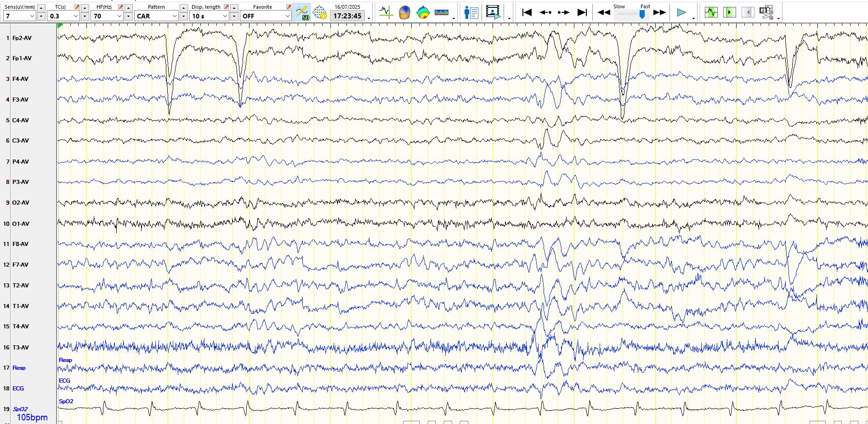Jump to the end of the recording
The width and height of the screenshot is (868, 424).
click(582, 12)
